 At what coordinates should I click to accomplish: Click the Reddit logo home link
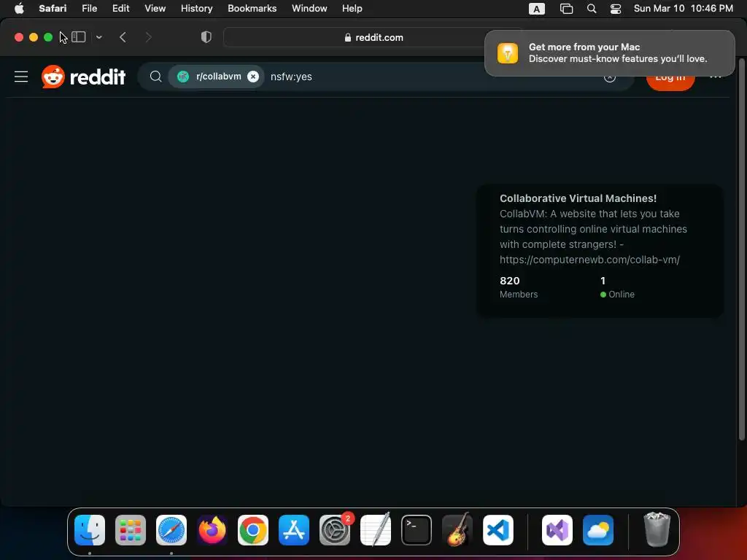83,77
